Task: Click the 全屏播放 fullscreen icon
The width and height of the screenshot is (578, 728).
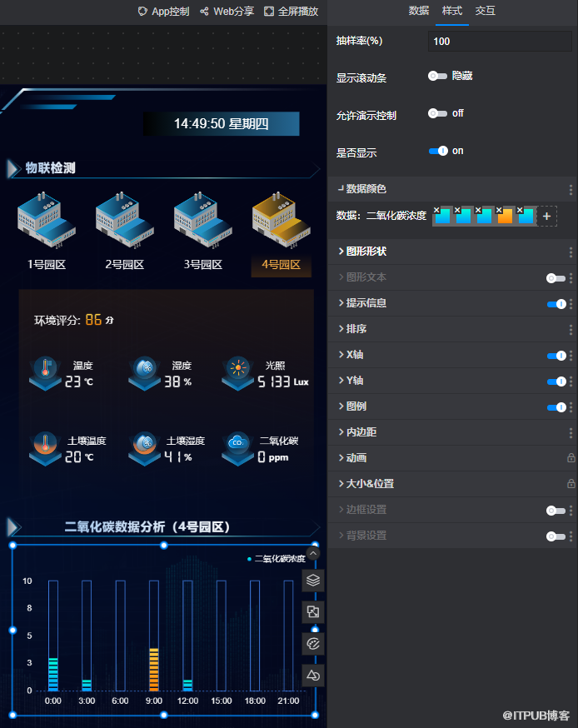Action: click(x=269, y=11)
